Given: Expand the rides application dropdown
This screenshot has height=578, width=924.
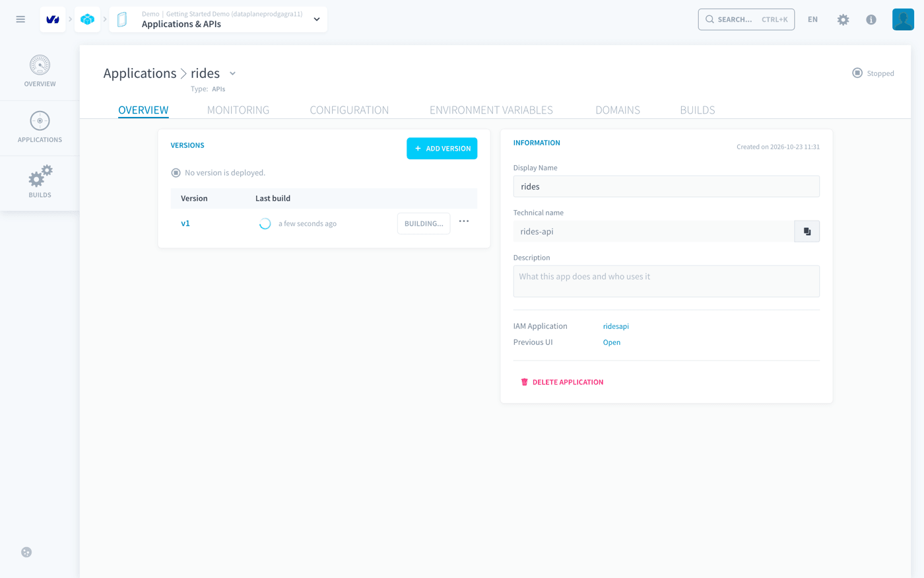Looking at the screenshot, I should pos(232,73).
